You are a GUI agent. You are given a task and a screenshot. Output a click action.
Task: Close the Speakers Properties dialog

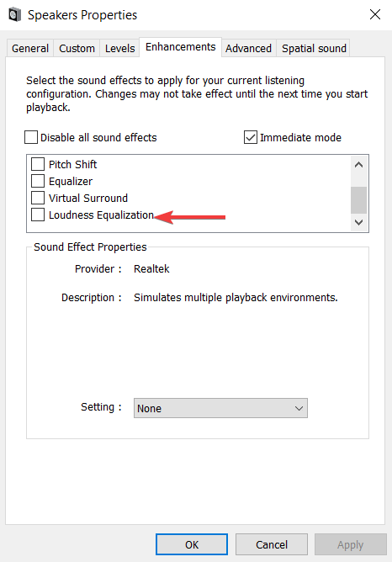point(375,14)
